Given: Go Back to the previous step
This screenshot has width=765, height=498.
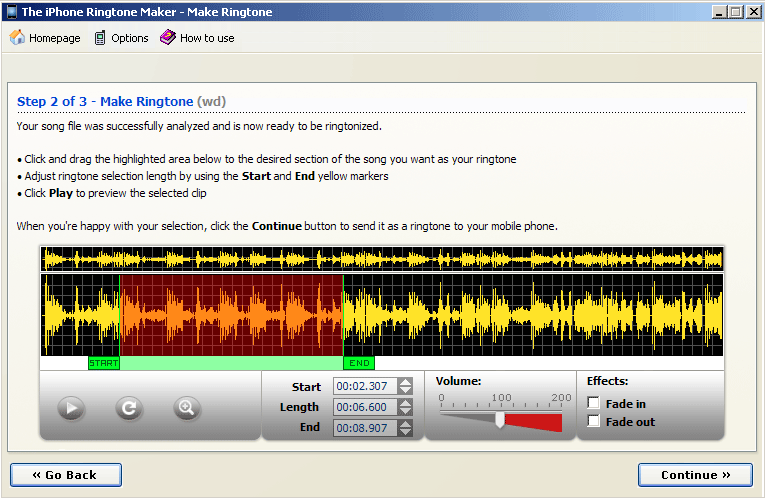Looking at the screenshot, I should (x=66, y=475).
